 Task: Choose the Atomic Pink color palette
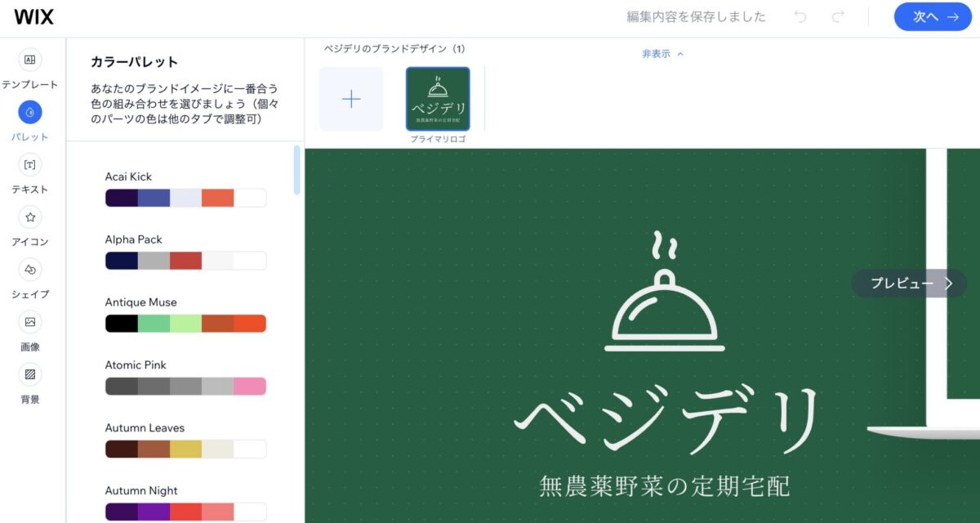pyautogui.click(x=185, y=387)
